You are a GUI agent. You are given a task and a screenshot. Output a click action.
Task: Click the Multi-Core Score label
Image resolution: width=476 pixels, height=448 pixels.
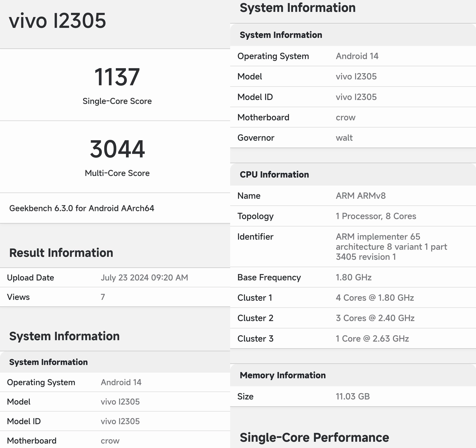pyautogui.click(x=117, y=173)
